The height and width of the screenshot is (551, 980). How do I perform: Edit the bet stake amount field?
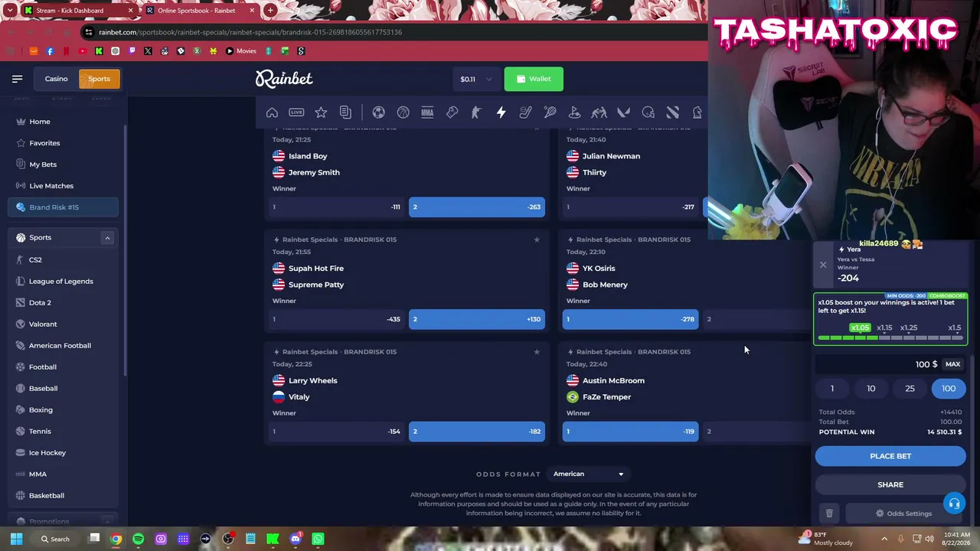click(878, 364)
